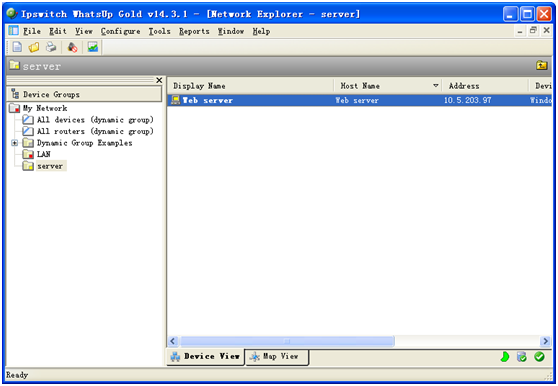Image resolution: width=558 pixels, height=386 pixels.
Task: Click the open folder toolbar icon
Action: pos(34,47)
